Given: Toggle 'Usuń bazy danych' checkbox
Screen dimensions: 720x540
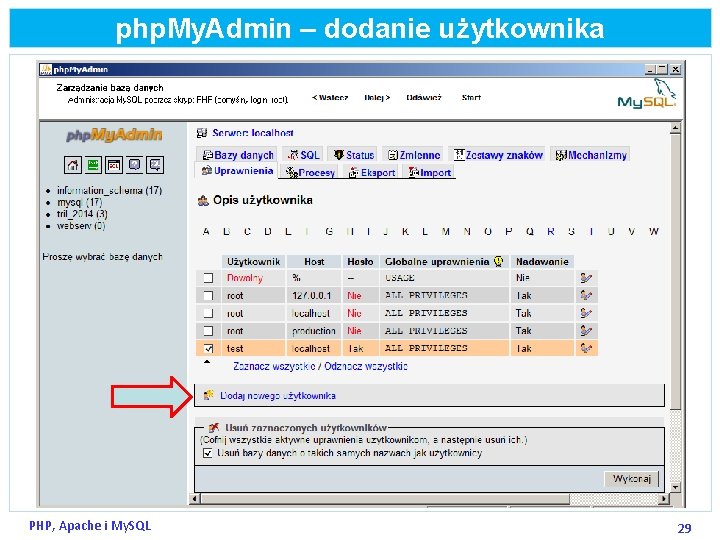Looking at the screenshot, I should point(208,453).
